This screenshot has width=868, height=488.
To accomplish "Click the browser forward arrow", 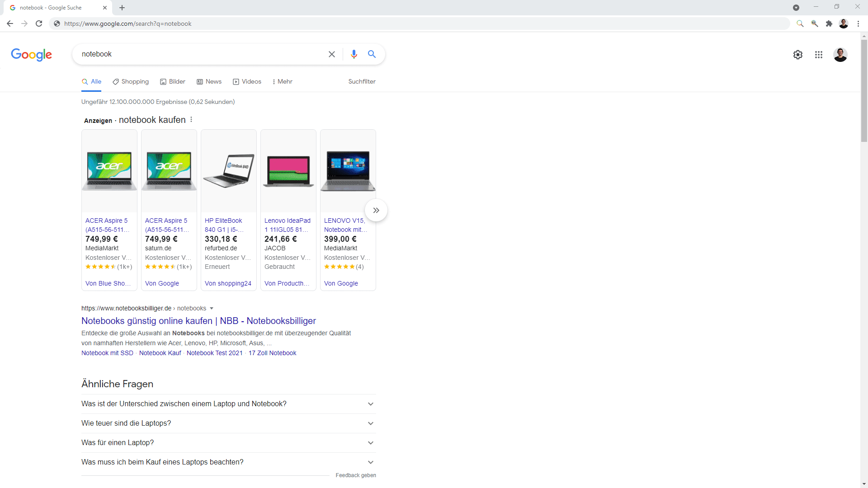I will [x=24, y=23].
